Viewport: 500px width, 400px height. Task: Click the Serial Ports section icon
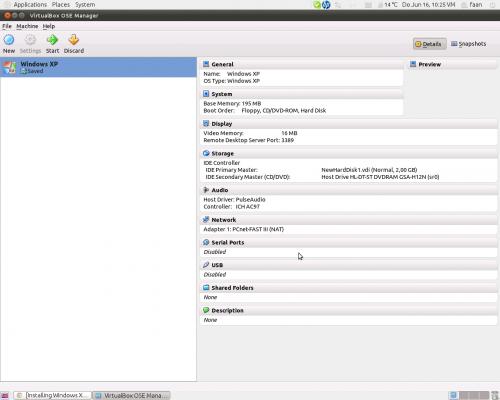tap(206, 242)
